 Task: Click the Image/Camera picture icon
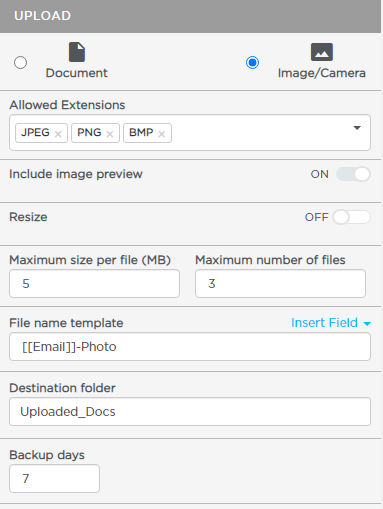(322, 52)
